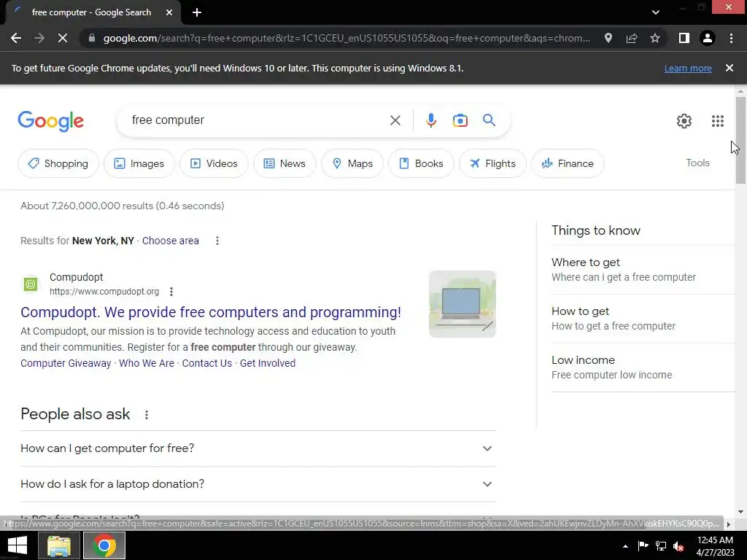
Task: Open the Windows Start menu
Action: (18, 545)
